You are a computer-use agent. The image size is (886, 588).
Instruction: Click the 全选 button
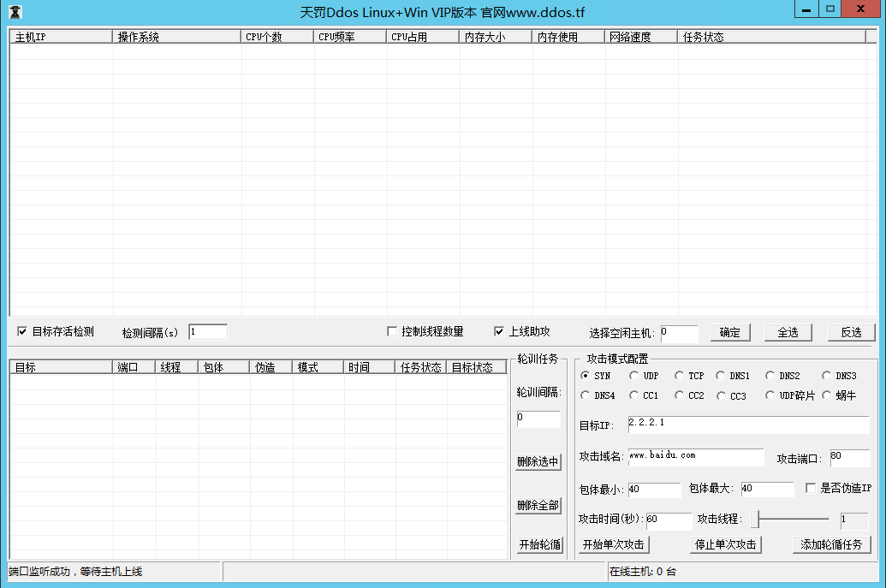[788, 332]
